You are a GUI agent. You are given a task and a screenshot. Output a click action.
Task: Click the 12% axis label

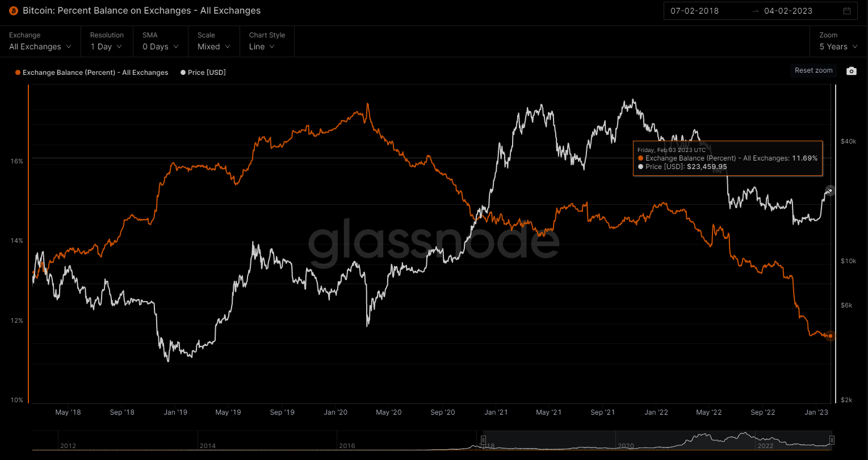[x=16, y=320]
